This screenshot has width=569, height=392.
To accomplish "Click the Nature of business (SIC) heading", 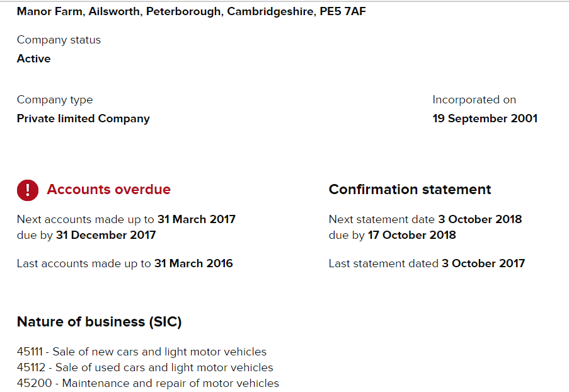I will pyautogui.click(x=99, y=322).
